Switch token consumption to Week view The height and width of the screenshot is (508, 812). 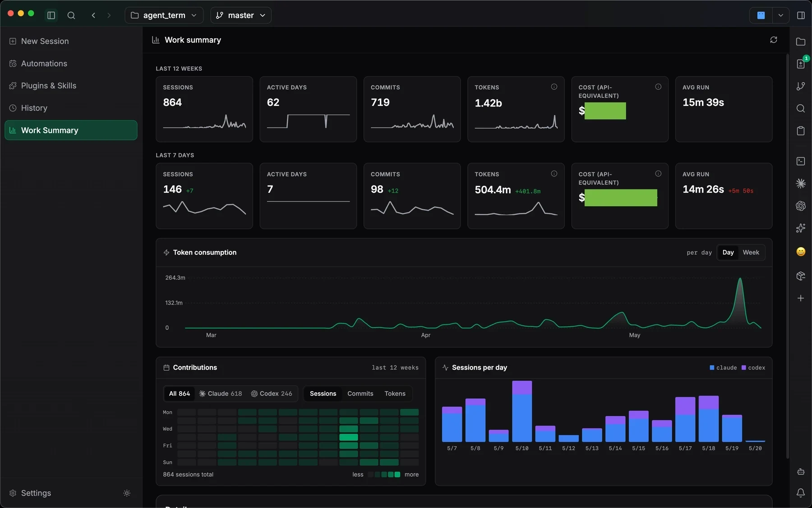(751, 253)
